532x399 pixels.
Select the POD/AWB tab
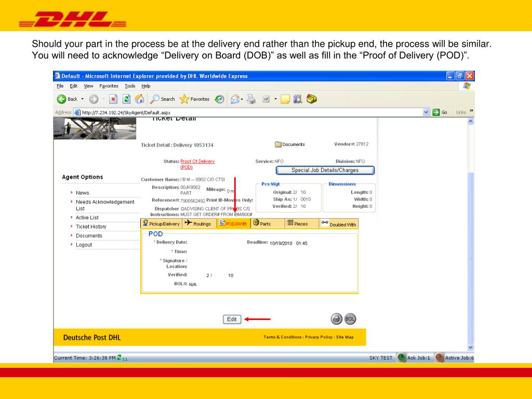click(x=233, y=223)
